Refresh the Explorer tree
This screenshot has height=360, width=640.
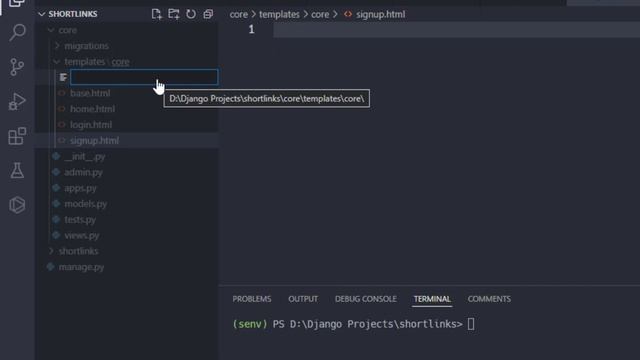click(191, 14)
